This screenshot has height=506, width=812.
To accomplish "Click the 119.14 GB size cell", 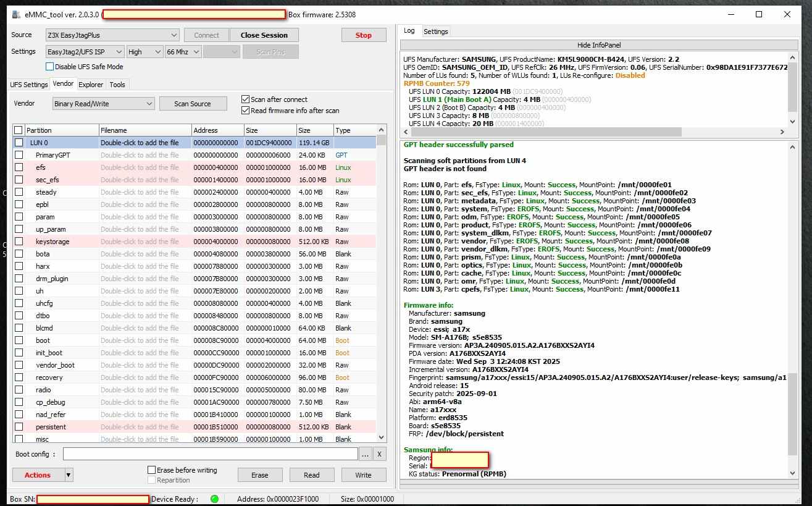I will [314, 143].
